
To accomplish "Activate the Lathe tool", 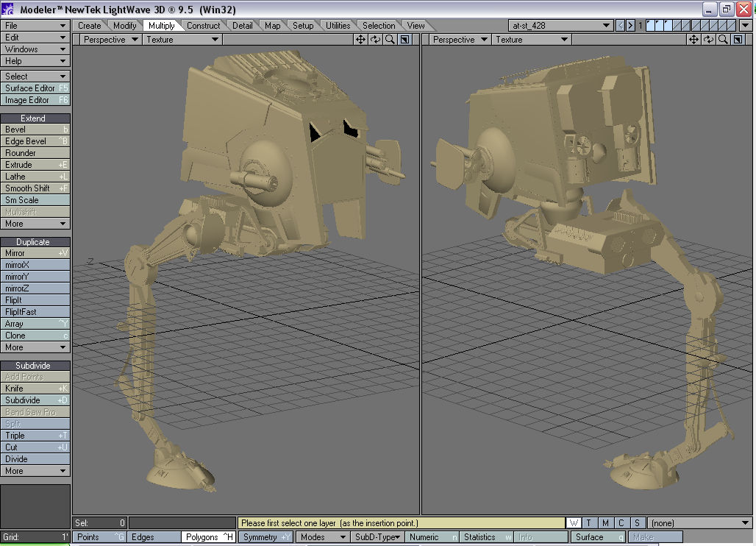I will coord(35,177).
